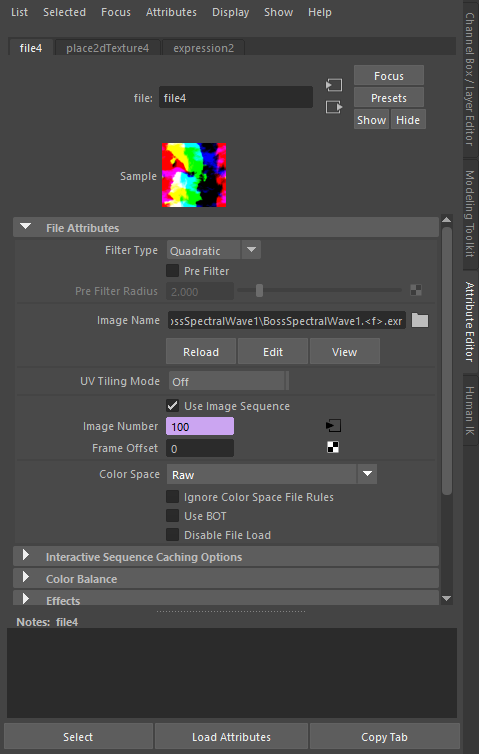
Task: Click the scroll down arrow of attributes panel
Action: [446, 599]
